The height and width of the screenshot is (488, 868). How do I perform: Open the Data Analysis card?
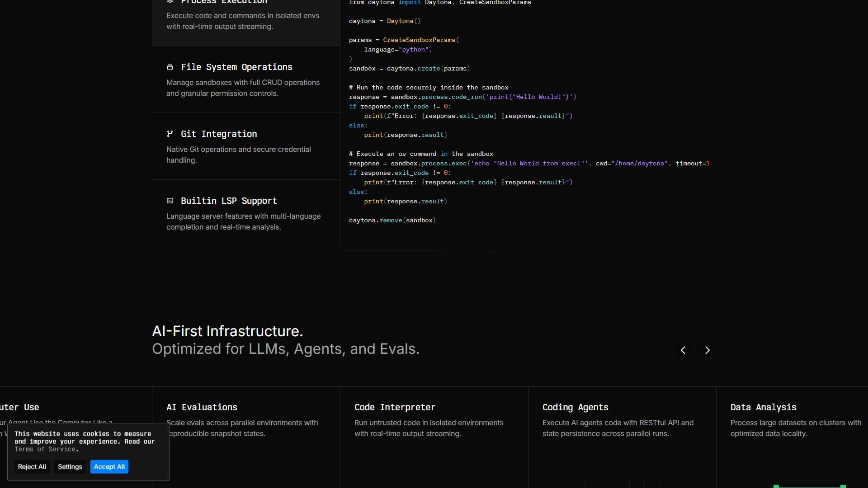792,437
